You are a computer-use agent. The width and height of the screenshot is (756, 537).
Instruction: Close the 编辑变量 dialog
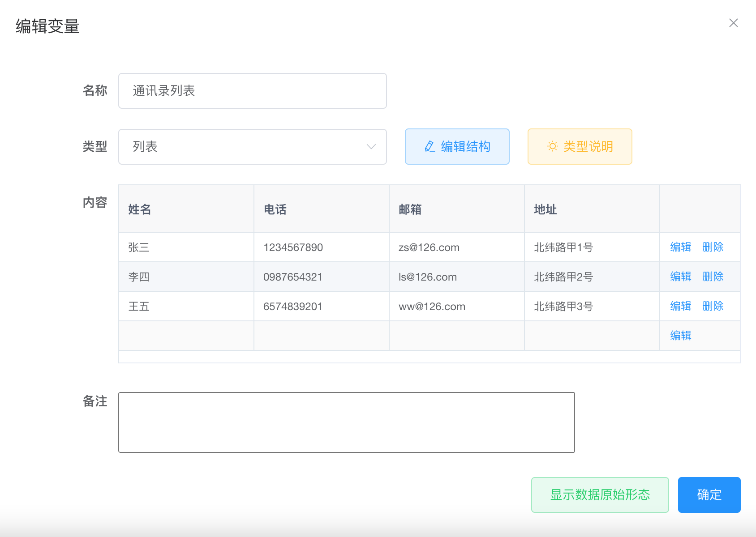[733, 23]
